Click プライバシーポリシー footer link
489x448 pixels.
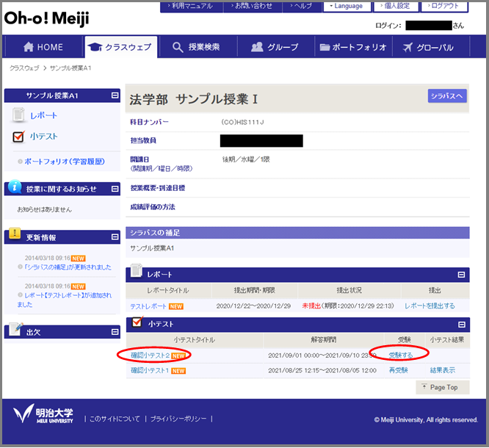click(178, 419)
